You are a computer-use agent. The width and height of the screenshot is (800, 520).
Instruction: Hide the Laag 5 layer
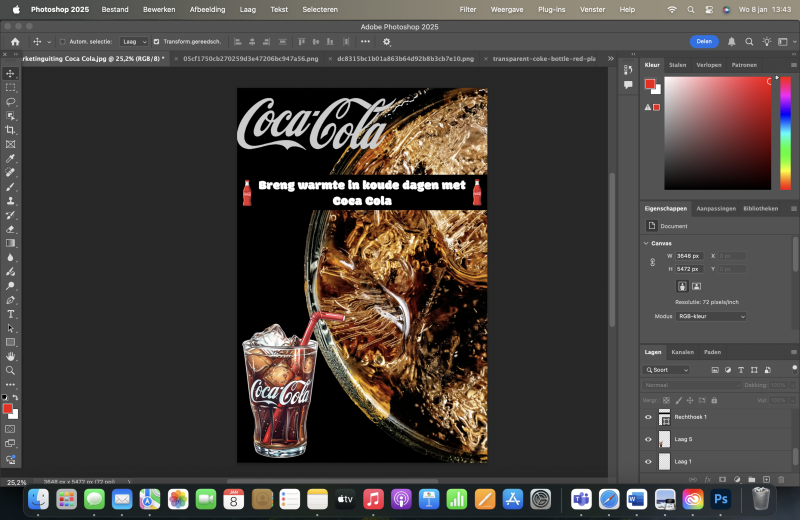pos(648,439)
